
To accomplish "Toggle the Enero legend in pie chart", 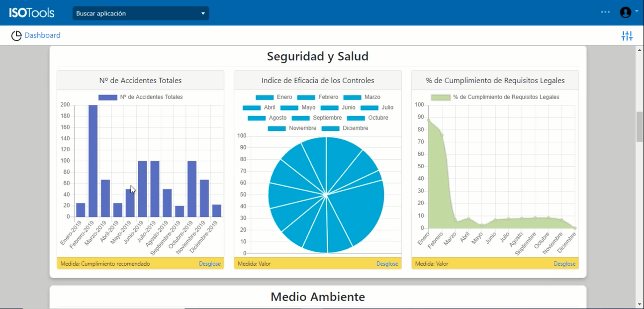I will coord(274,98).
